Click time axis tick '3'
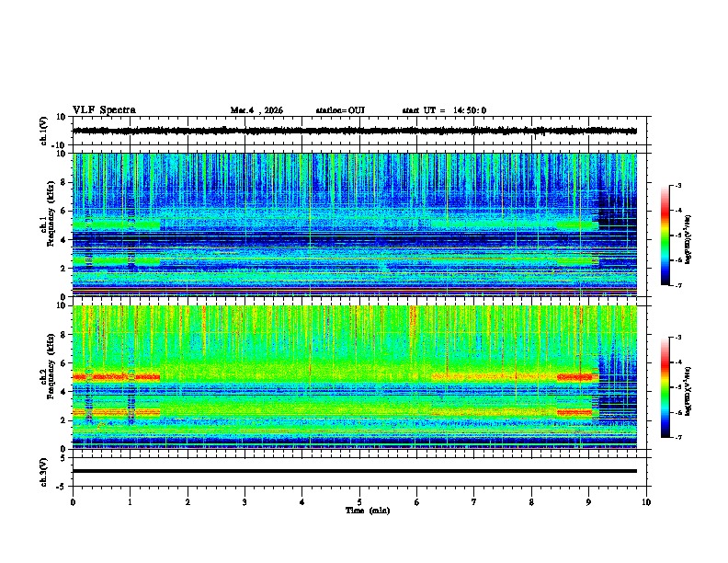Image resolution: width=728 pixels, height=563 pixels. 245,502
